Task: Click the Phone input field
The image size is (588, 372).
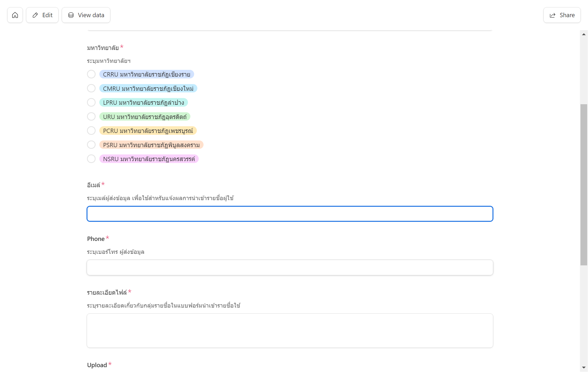Action: pyautogui.click(x=290, y=268)
